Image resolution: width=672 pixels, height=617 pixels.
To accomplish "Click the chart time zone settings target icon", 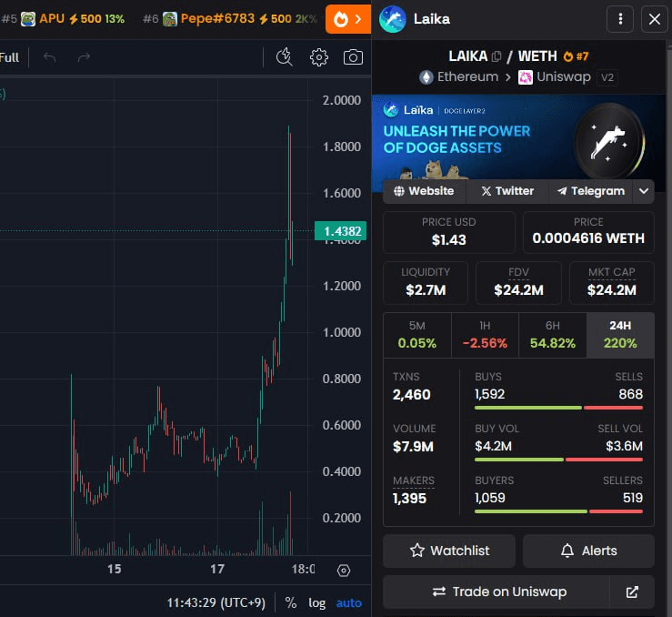I will pyautogui.click(x=344, y=571).
